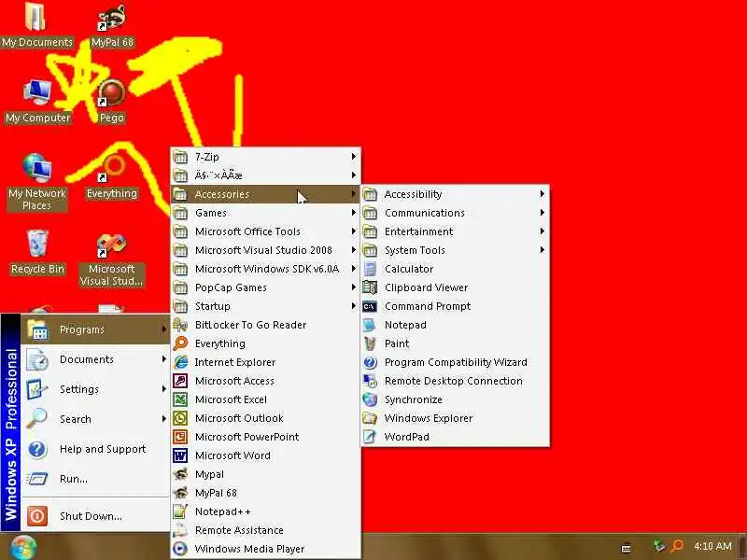Expand the Microsoft Visual Studio 2008 arrow
This screenshot has width=747, height=560.
[354, 250]
